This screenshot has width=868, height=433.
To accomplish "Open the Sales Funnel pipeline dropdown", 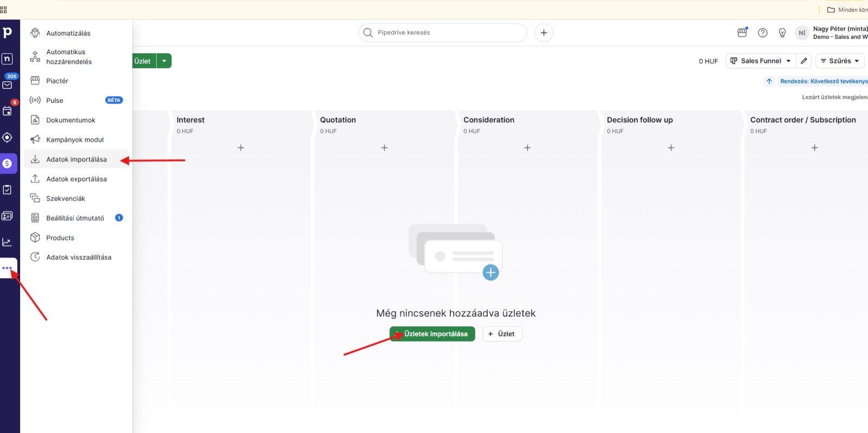I will 761,61.
